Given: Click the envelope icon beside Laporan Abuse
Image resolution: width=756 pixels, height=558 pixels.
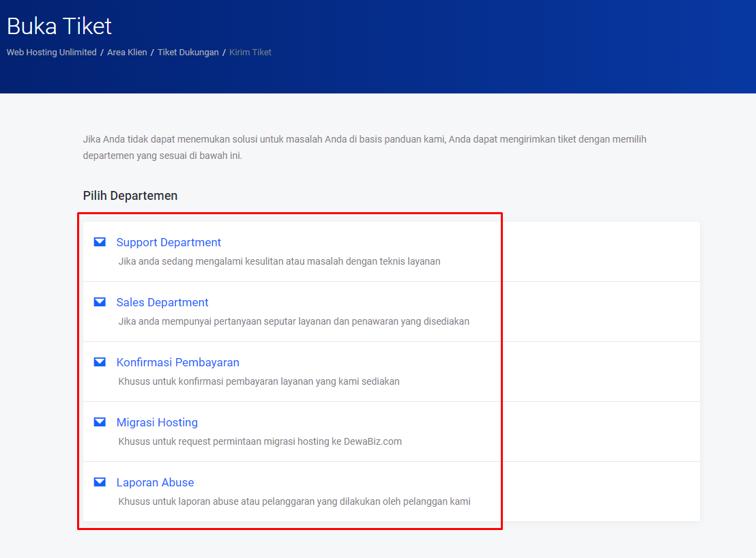Looking at the screenshot, I should pos(100,482).
